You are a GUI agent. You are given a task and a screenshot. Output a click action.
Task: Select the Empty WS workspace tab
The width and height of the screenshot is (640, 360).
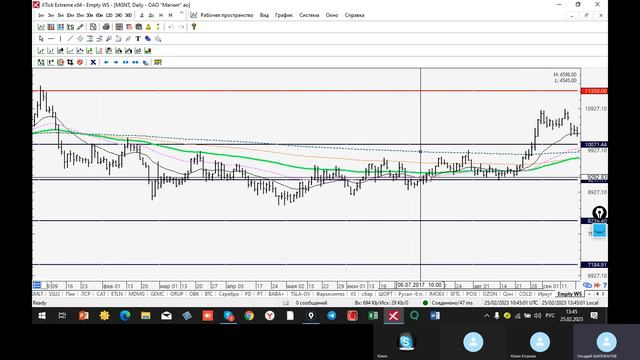click(x=569, y=294)
